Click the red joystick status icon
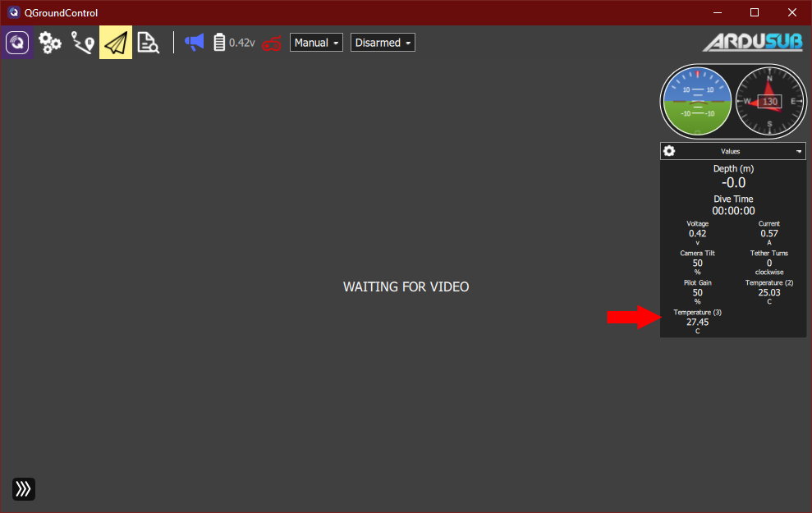This screenshot has height=513, width=812. 272,44
